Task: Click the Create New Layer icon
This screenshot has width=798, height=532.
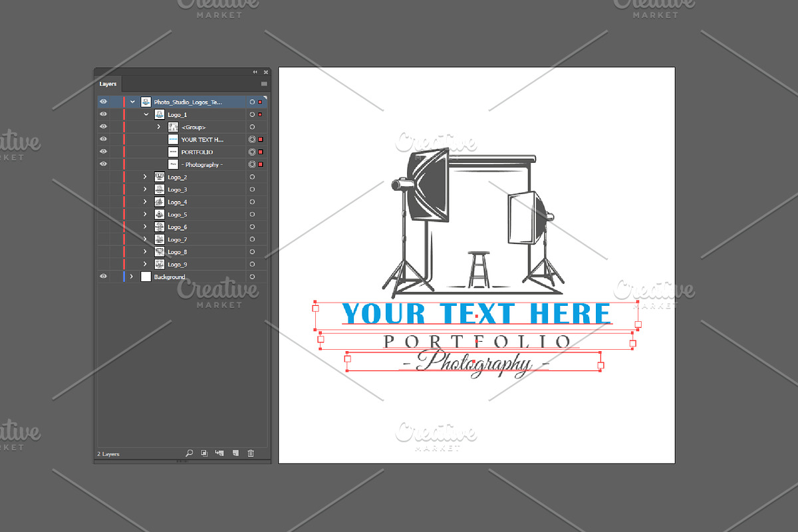Action: pyautogui.click(x=235, y=454)
